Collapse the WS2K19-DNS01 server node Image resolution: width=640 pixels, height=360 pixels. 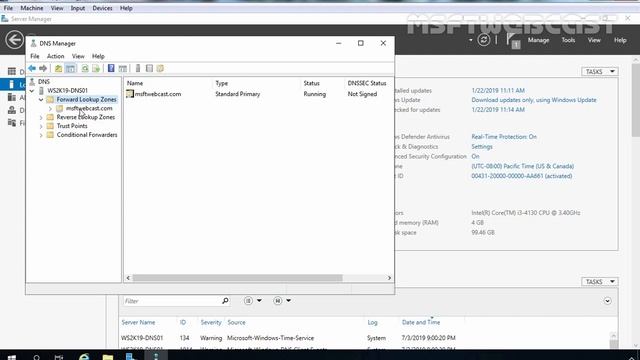pos(32,91)
